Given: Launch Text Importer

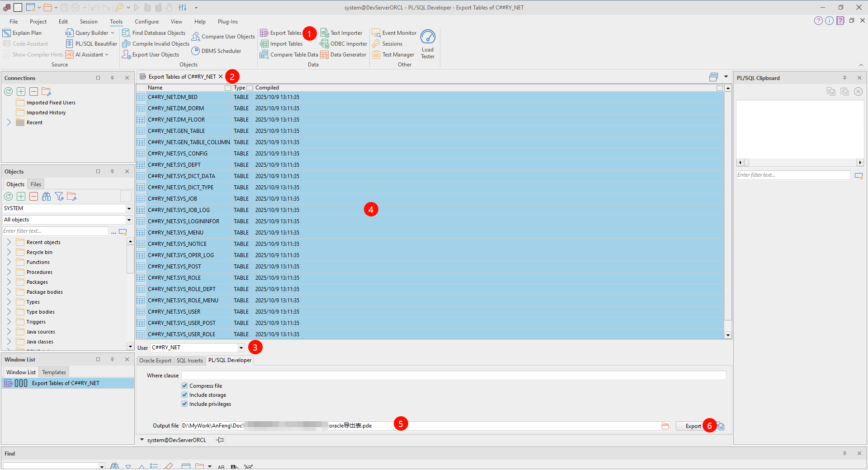Looking at the screenshot, I should coord(341,33).
